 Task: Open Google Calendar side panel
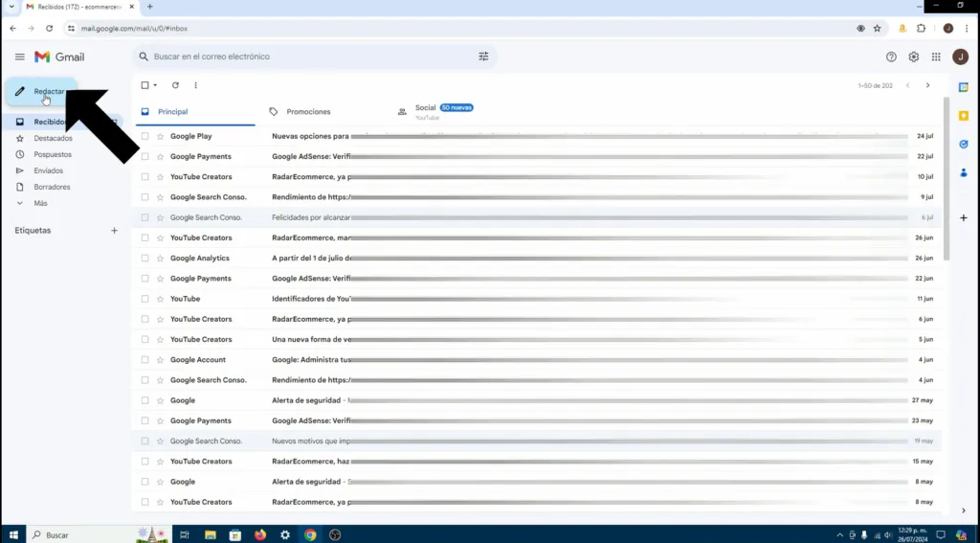tap(964, 87)
